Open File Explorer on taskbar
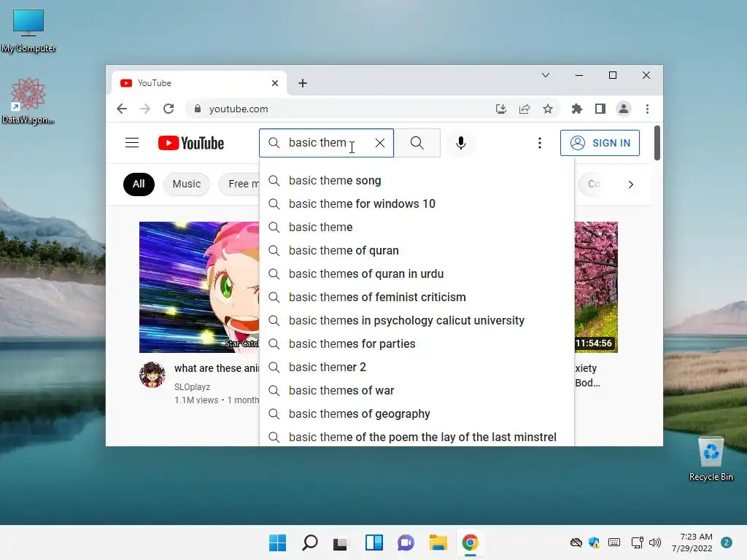The image size is (747, 560). [x=438, y=542]
